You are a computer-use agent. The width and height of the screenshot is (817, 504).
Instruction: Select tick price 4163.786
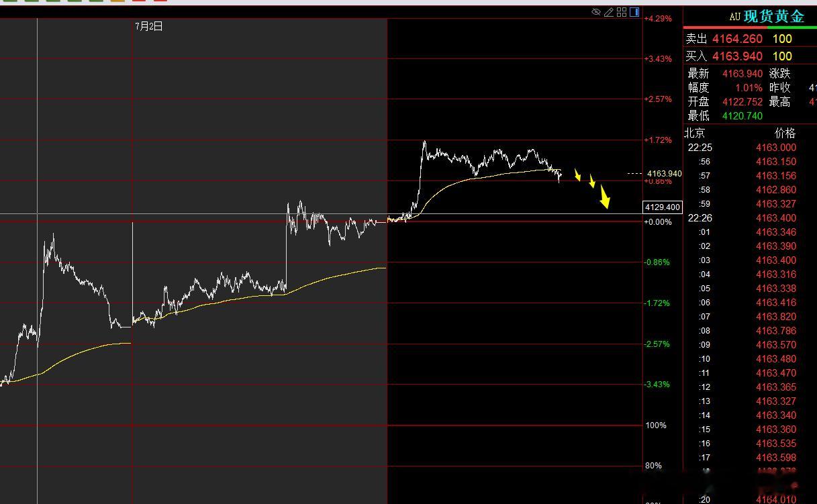tap(776, 331)
